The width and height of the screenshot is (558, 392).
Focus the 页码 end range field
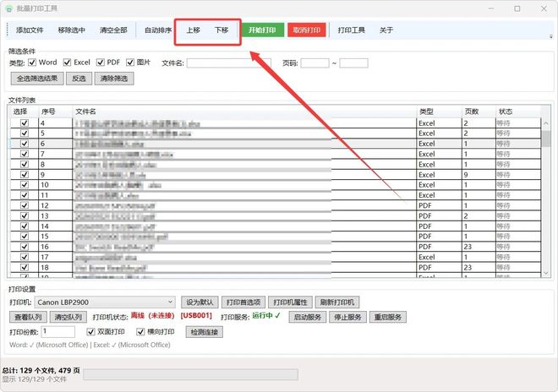[353, 63]
